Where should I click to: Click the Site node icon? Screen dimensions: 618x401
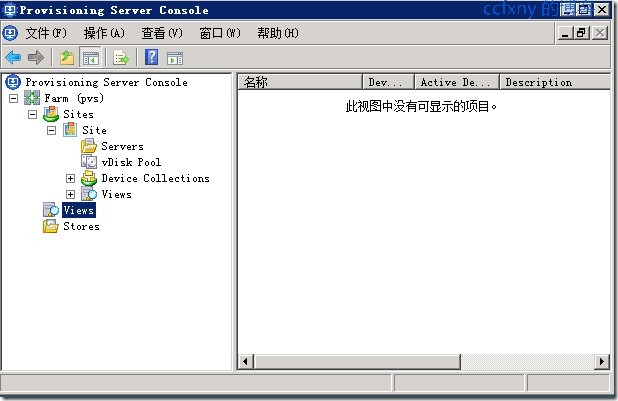click(x=70, y=130)
